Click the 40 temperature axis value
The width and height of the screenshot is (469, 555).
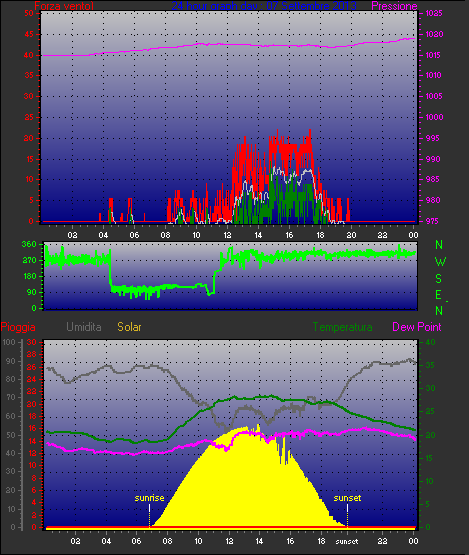pos(430,342)
